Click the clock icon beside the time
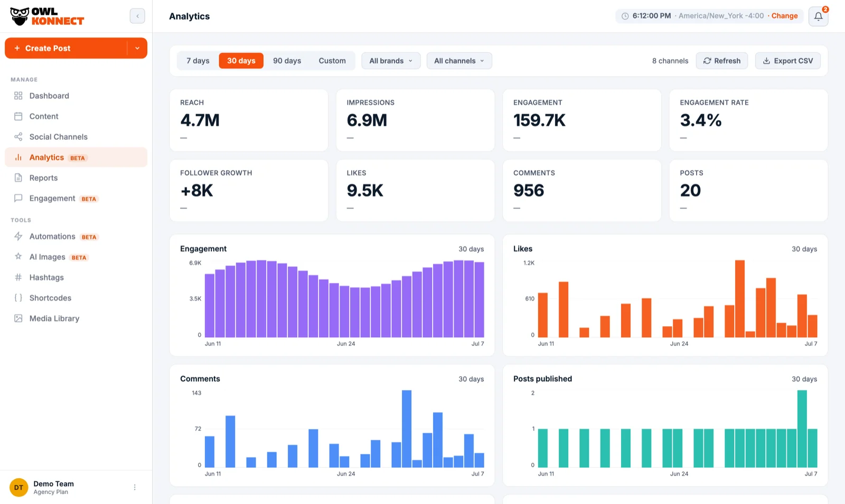845x504 pixels. point(625,16)
